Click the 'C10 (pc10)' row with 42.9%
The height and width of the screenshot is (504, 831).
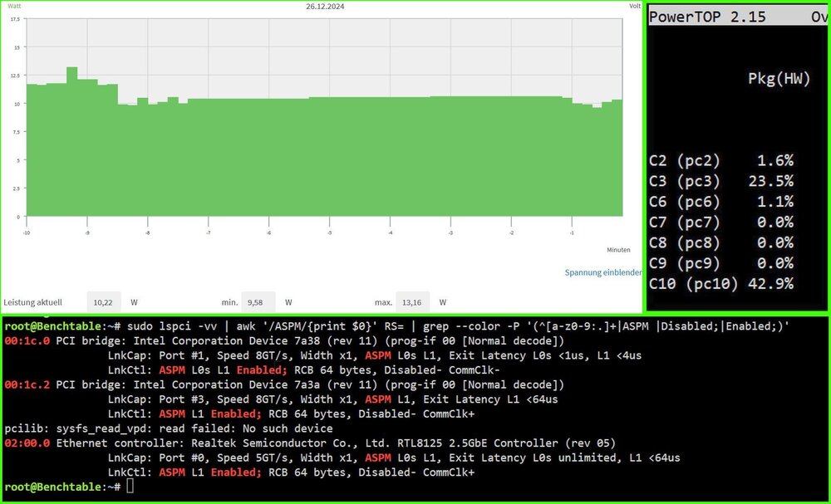point(721,284)
